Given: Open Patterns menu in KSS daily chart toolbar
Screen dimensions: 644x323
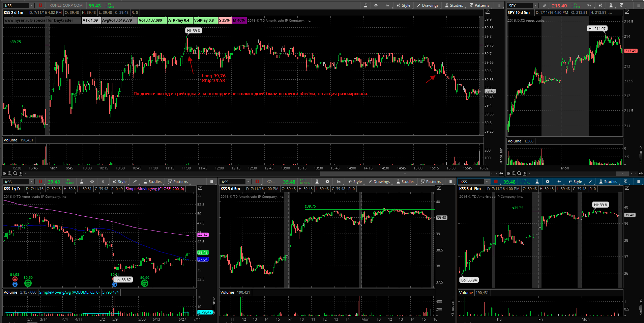Looking at the screenshot, I should click(178, 182).
